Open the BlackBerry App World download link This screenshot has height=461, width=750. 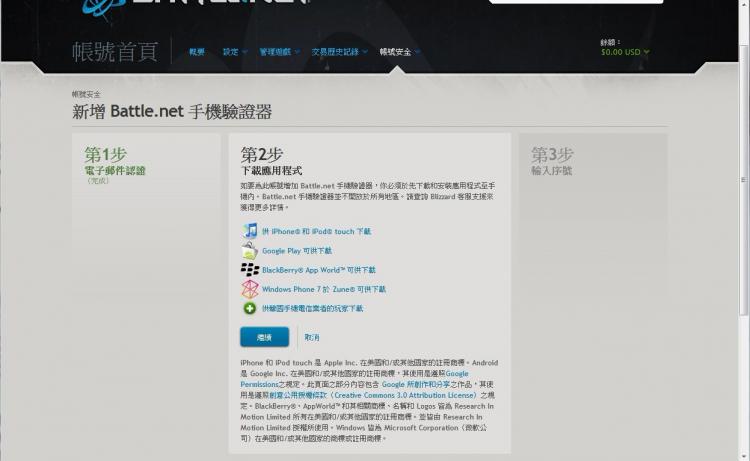tap(319, 270)
